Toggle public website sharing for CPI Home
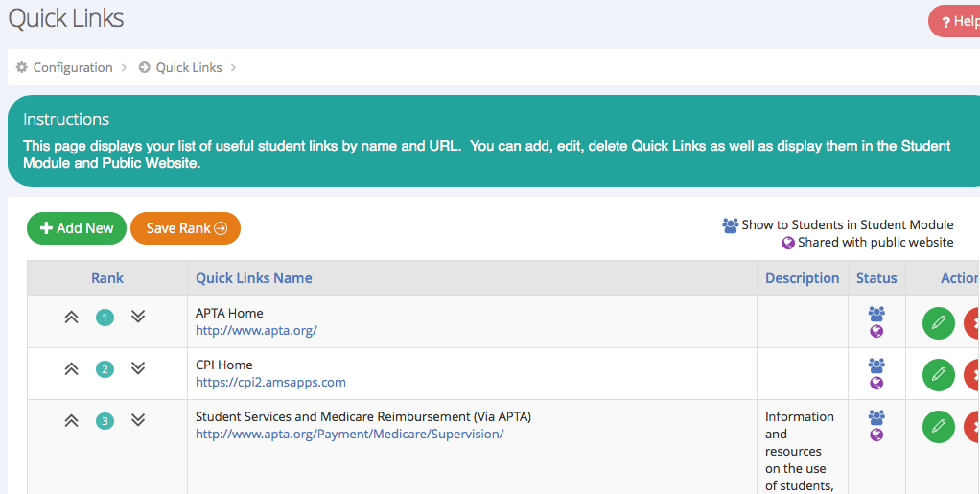 point(876,384)
